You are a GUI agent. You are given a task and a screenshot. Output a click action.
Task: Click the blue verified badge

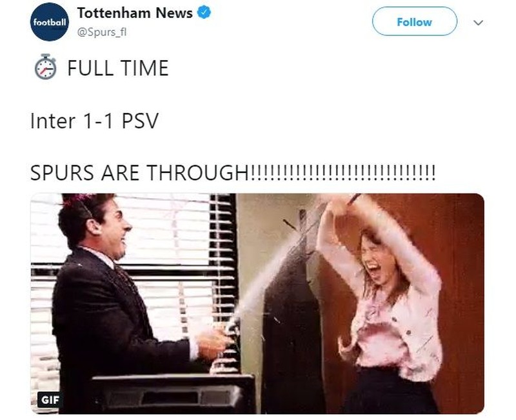point(204,13)
